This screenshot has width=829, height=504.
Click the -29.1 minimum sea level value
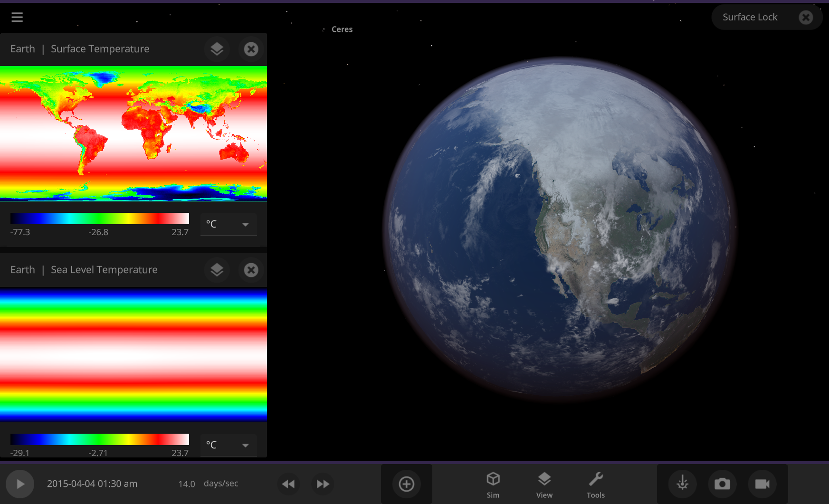20,453
